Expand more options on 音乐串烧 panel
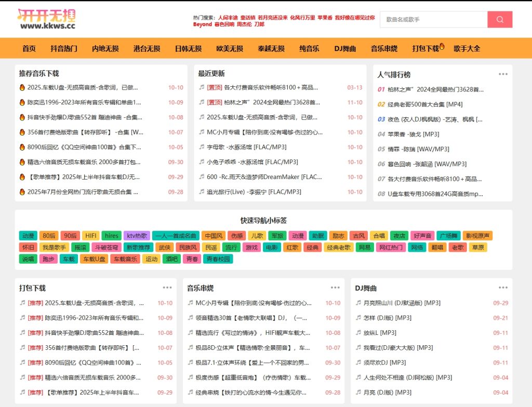Image resolution: width=532 pixels, height=407 pixels. 335,287
